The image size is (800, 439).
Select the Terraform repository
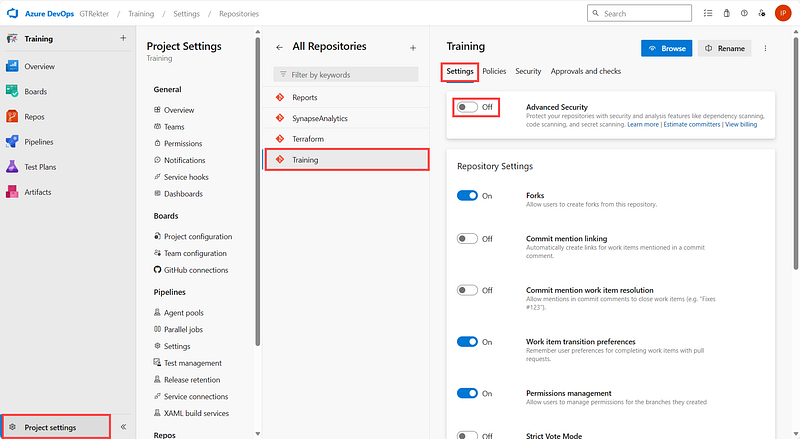pos(346,139)
